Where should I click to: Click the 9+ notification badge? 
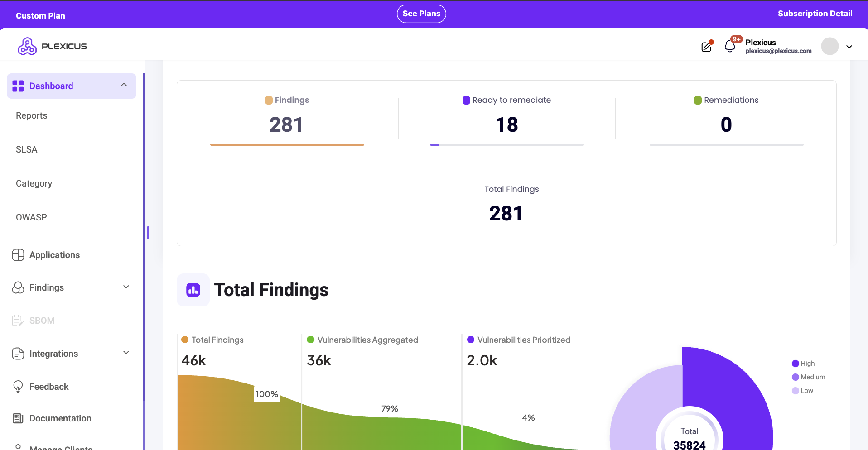[737, 39]
